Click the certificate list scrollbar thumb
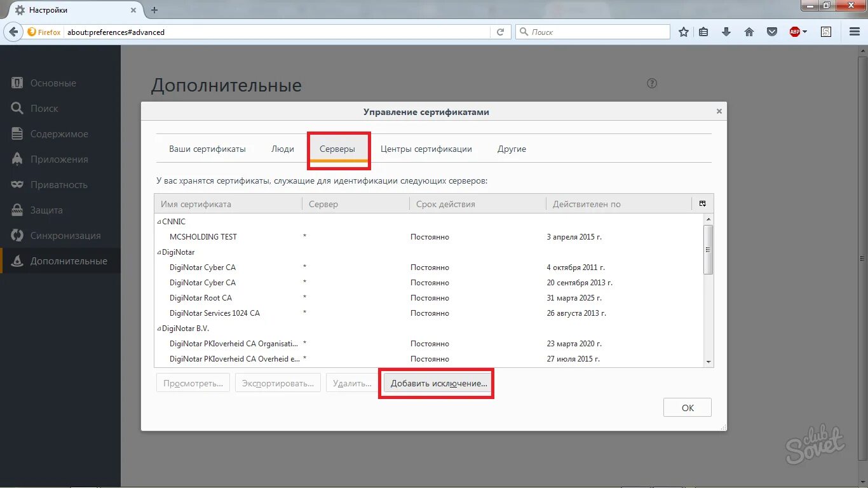Screen dimensions: 868x488 (x=709, y=250)
